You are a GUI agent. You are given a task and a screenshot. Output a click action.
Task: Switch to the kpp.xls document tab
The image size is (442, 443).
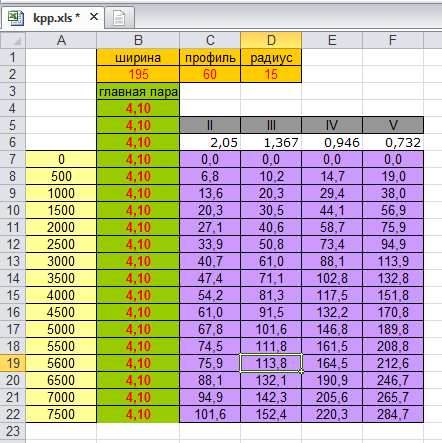pyautogui.click(x=53, y=17)
